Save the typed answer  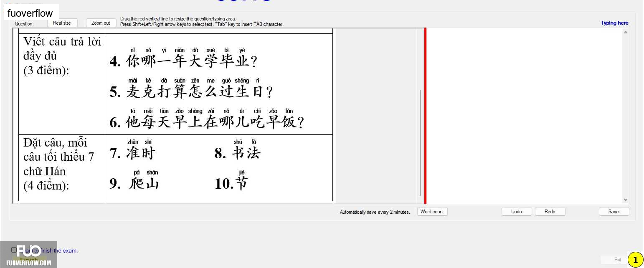pos(614,212)
